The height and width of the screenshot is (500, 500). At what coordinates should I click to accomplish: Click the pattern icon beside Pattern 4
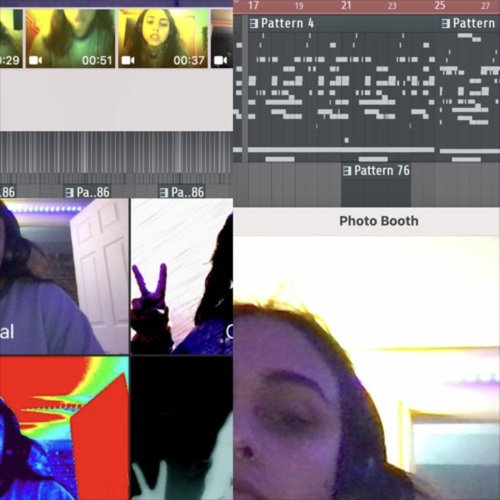click(254, 23)
